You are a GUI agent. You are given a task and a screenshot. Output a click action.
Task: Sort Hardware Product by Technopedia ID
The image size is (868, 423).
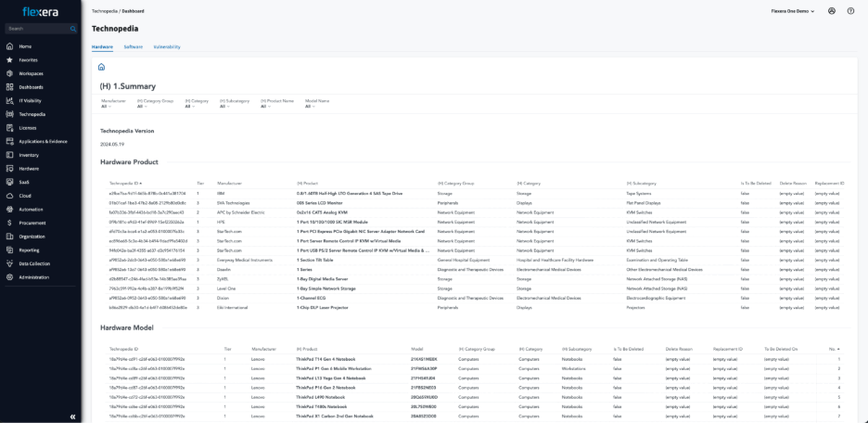pyautogui.click(x=126, y=183)
